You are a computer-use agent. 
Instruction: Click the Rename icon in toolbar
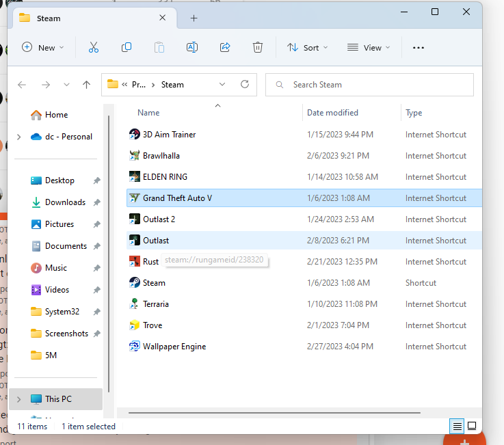point(192,47)
